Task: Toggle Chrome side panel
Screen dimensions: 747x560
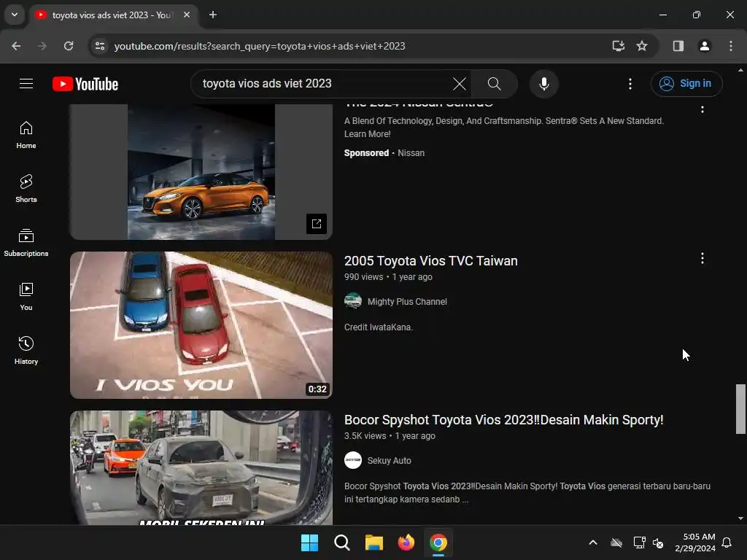Action: click(678, 46)
